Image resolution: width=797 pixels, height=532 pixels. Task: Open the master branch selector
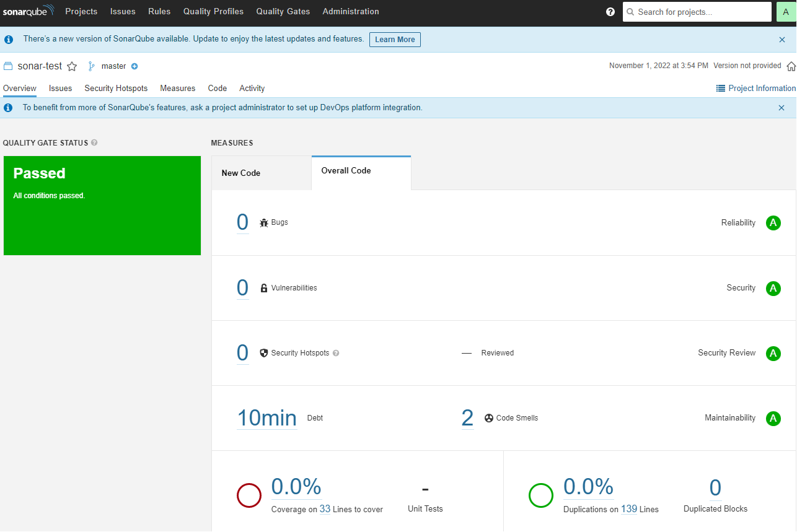click(113, 66)
